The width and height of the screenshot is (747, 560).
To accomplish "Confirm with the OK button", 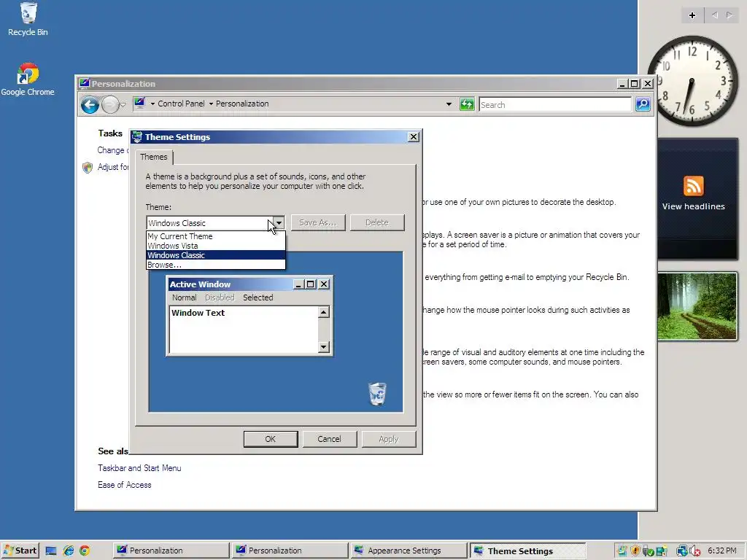I will (271, 439).
